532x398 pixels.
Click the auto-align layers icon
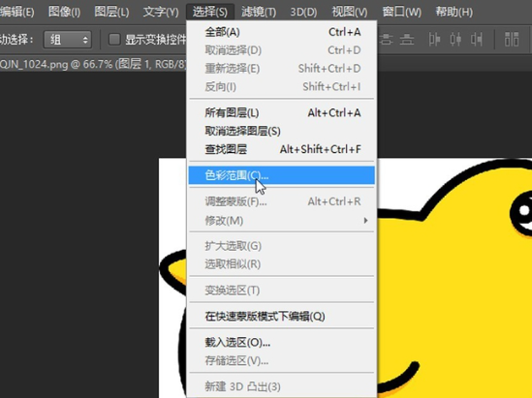point(512,40)
